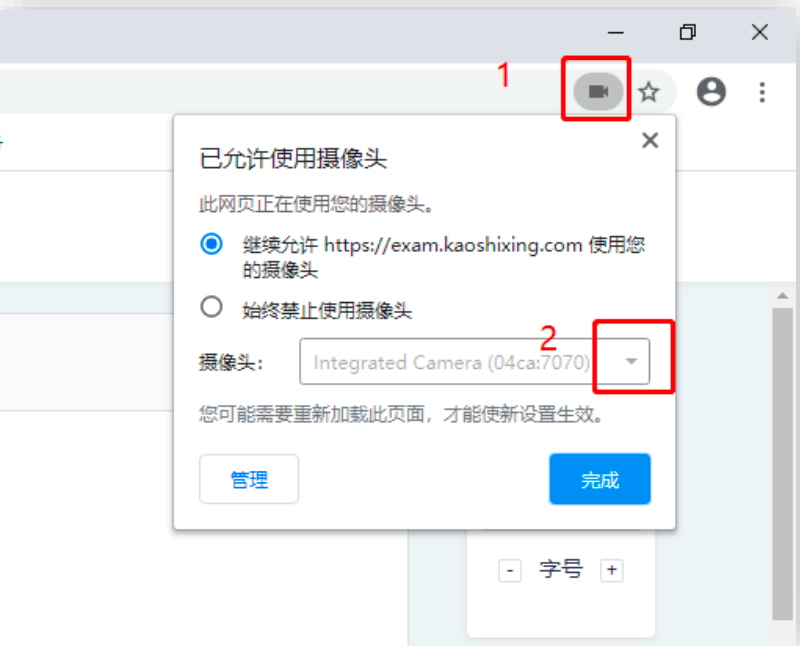Restore down the browser window

click(688, 33)
